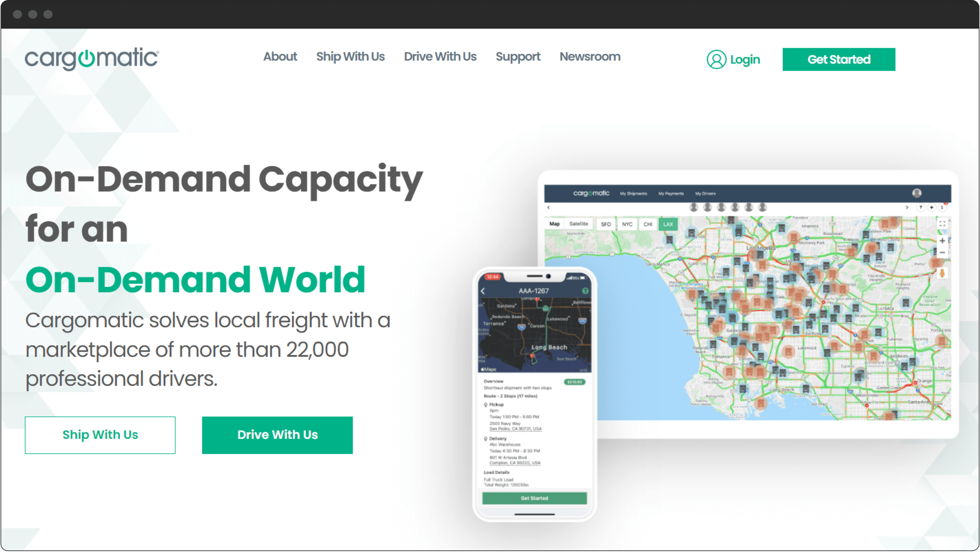Image resolution: width=980 pixels, height=552 pixels.
Task: Open My Shipments tab in dashboard
Action: 633,194
